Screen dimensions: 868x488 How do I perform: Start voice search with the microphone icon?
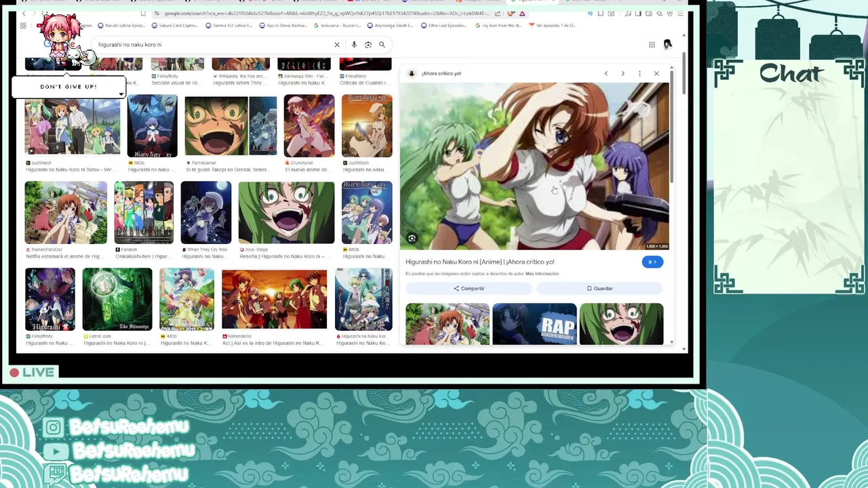tap(354, 45)
